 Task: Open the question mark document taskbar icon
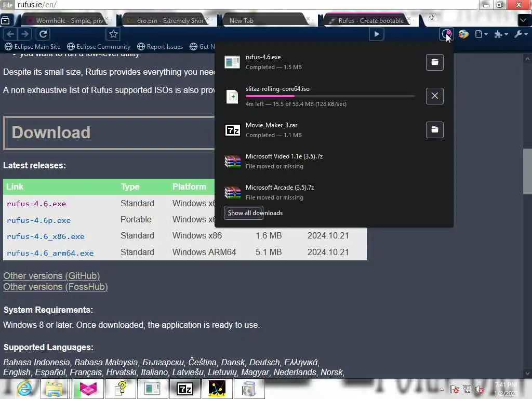[121, 389]
